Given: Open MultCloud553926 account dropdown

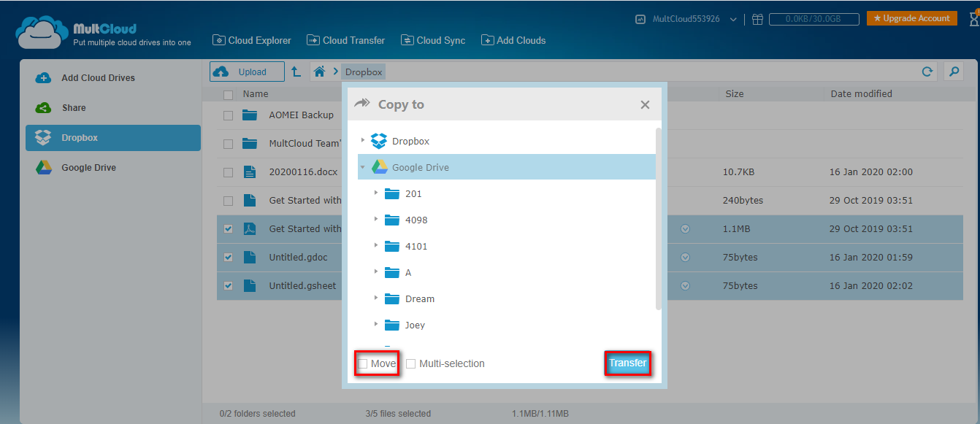Looking at the screenshot, I should pyautogui.click(x=686, y=19).
